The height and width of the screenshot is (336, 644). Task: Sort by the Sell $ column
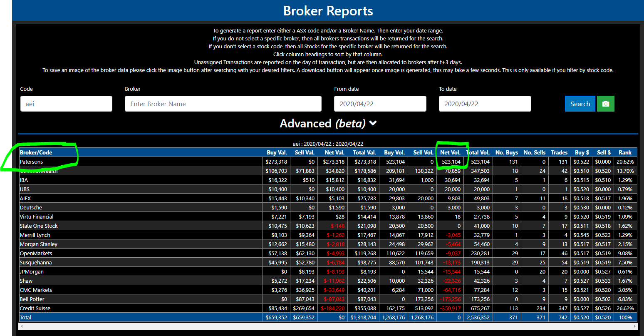coord(604,152)
